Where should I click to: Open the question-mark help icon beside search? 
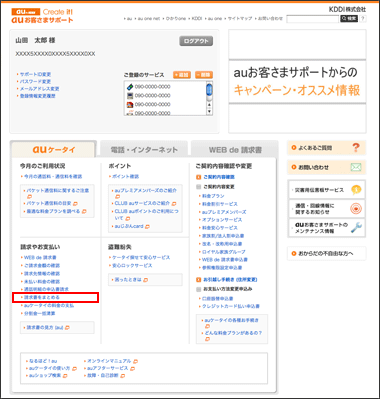[x=363, y=19]
